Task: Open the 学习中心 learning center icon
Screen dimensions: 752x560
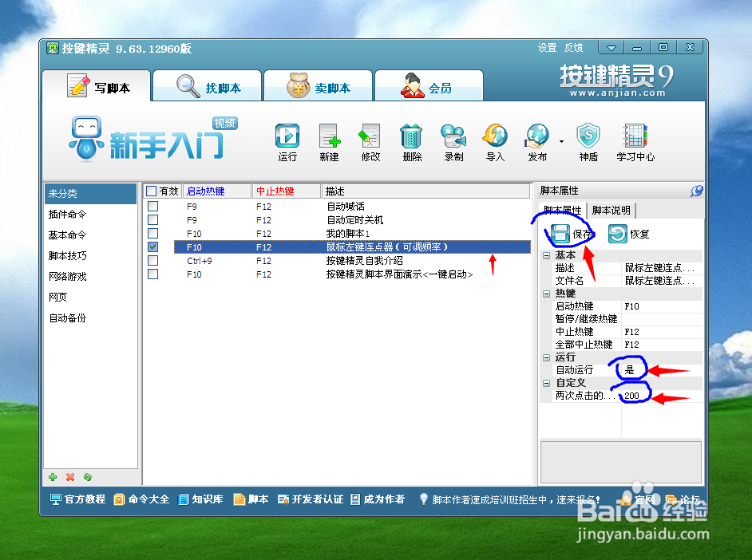Action: (x=635, y=142)
